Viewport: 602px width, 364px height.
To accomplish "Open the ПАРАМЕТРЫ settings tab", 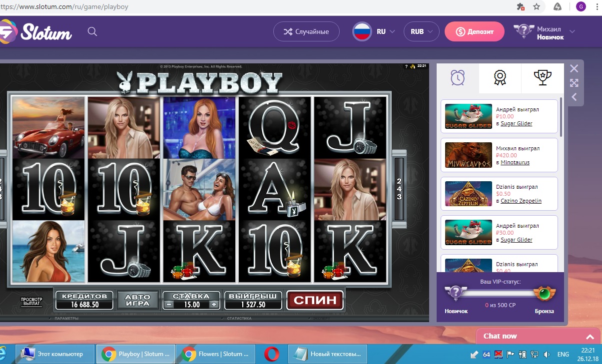I will point(66,318).
